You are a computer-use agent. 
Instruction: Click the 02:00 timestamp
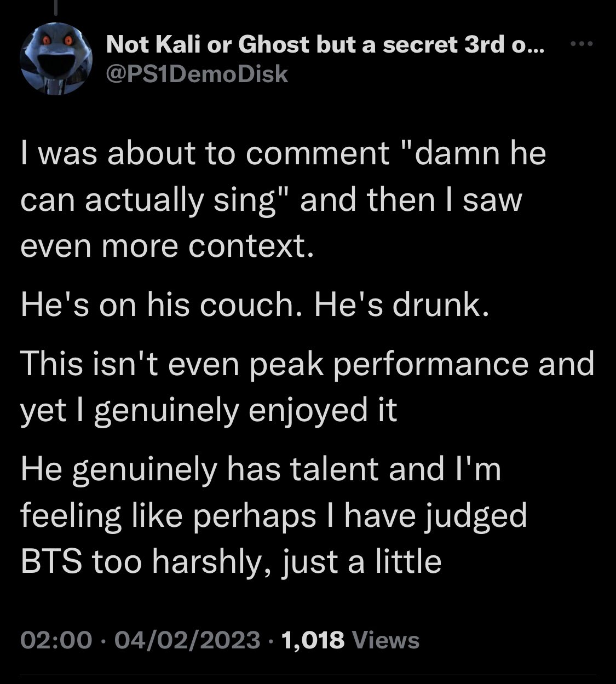56,639
